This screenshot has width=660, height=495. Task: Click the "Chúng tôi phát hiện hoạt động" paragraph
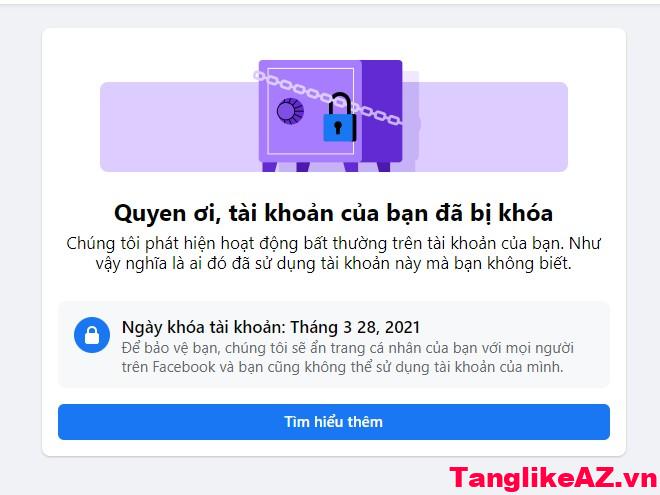pyautogui.click(x=333, y=253)
